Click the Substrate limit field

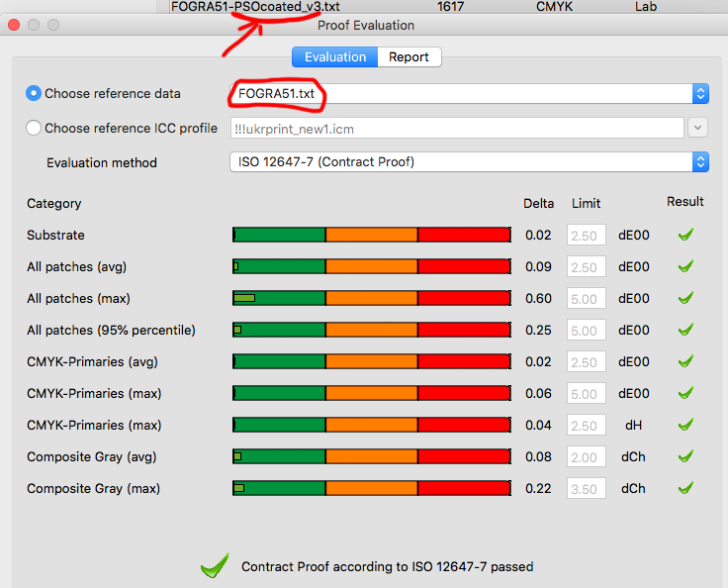tap(587, 236)
